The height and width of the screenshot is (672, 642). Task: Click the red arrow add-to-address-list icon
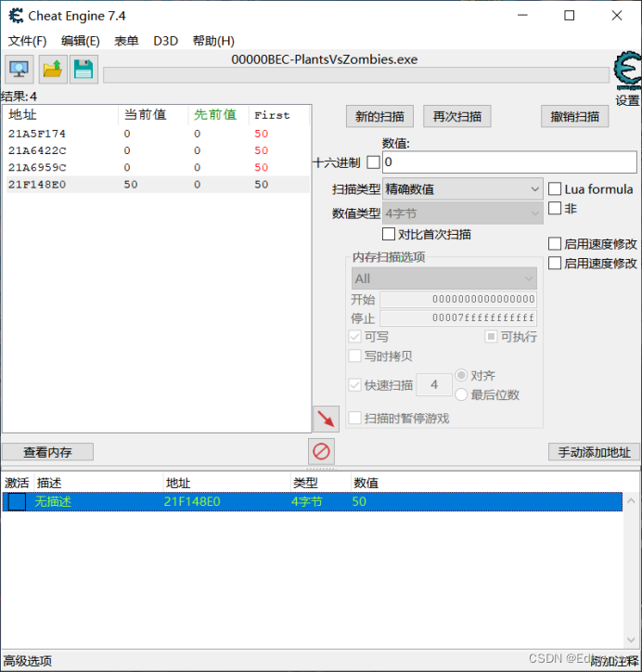[x=326, y=419]
